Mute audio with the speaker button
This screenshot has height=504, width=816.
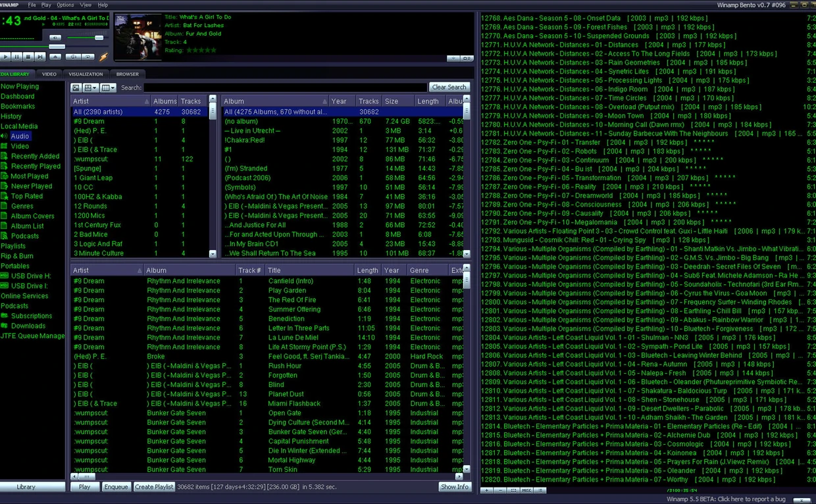(x=55, y=38)
